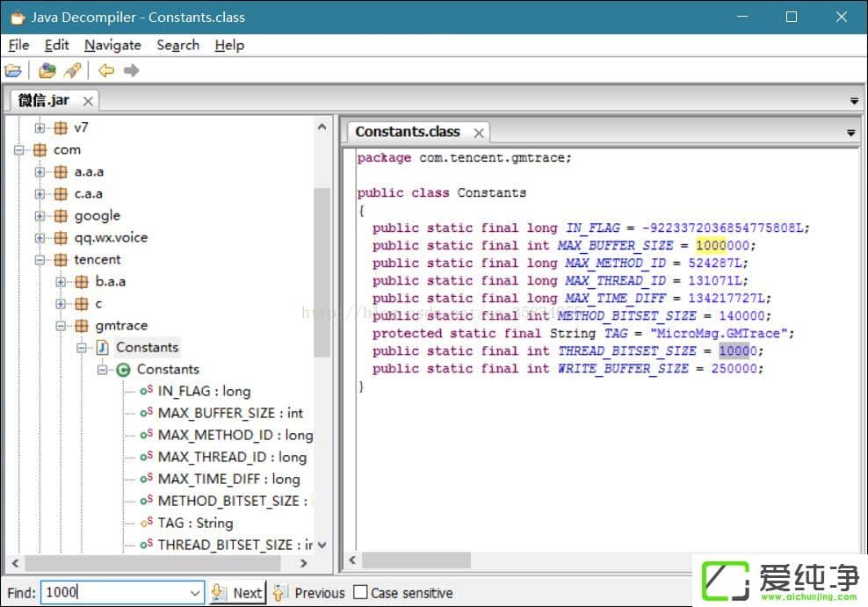
Task: Expand the qq.wx.voice package node
Action: pos(40,238)
